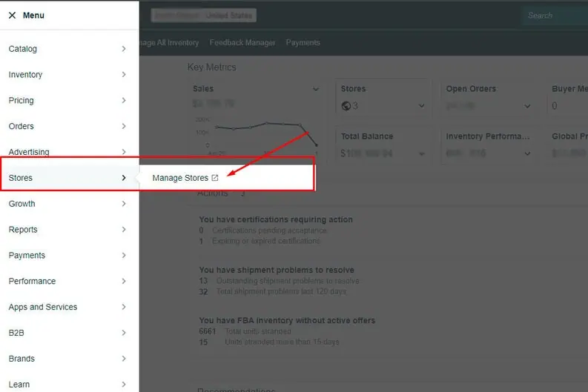This screenshot has height=392, width=588.
Task: Expand the Orders chevron arrow
Action: [124, 126]
